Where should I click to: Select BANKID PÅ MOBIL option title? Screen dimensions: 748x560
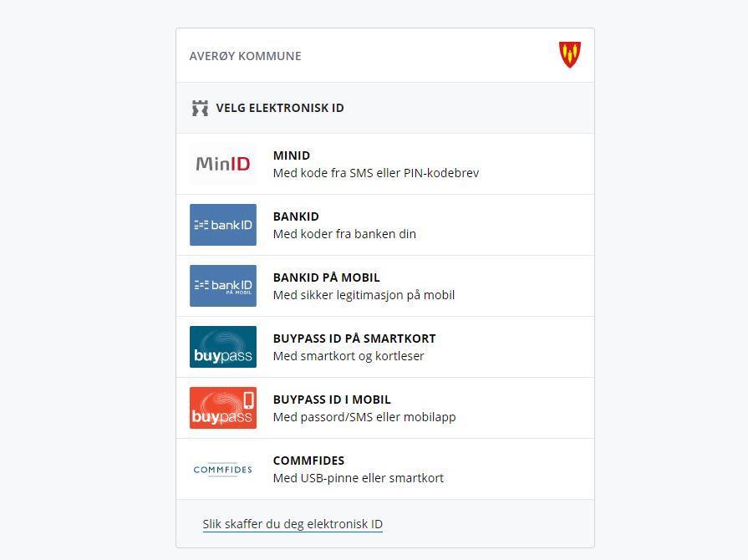click(x=327, y=277)
